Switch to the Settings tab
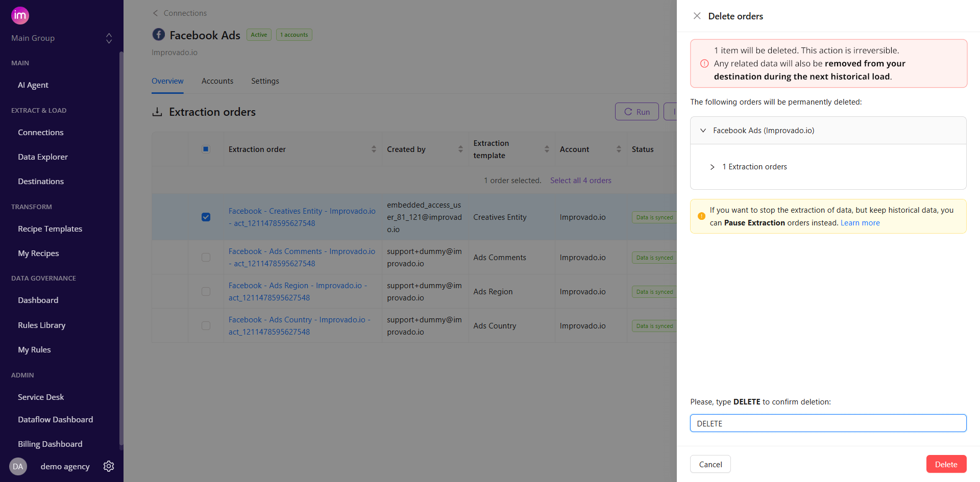Viewport: 980px width, 482px height. [x=265, y=81]
